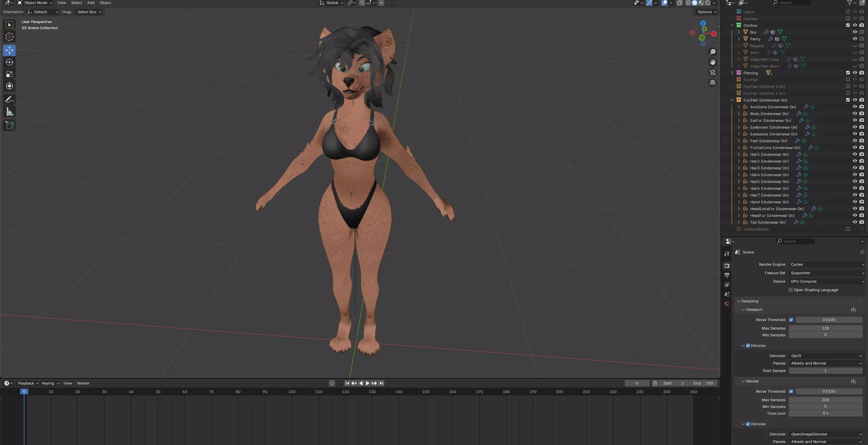Toggle Viewport Noise Threshold checkbox

pyautogui.click(x=791, y=320)
